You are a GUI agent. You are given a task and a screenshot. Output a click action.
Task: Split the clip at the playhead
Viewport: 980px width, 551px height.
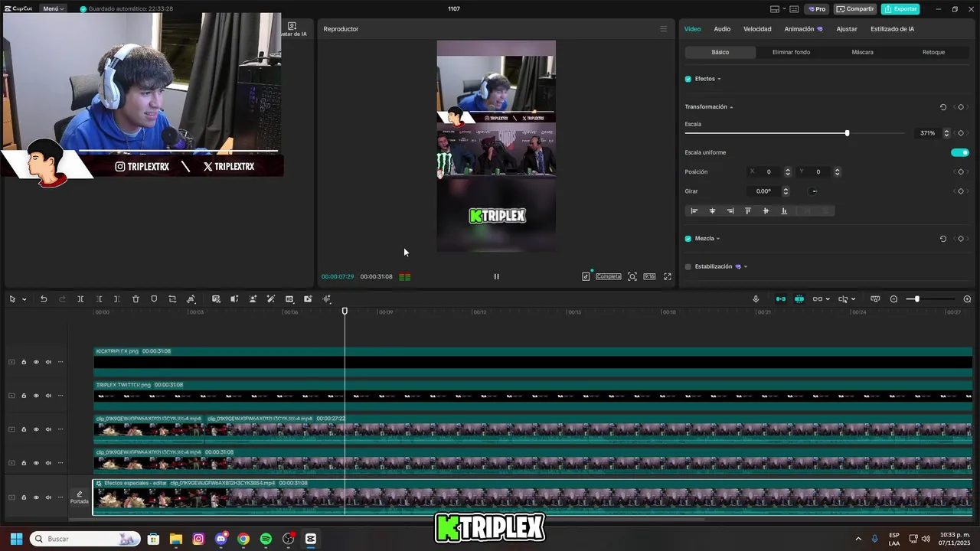click(x=80, y=299)
